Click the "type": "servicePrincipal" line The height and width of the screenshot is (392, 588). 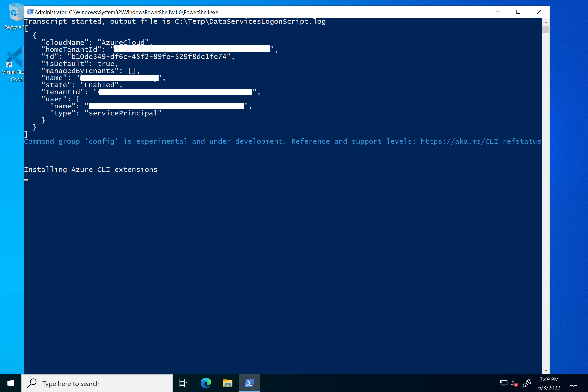(106, 113)
